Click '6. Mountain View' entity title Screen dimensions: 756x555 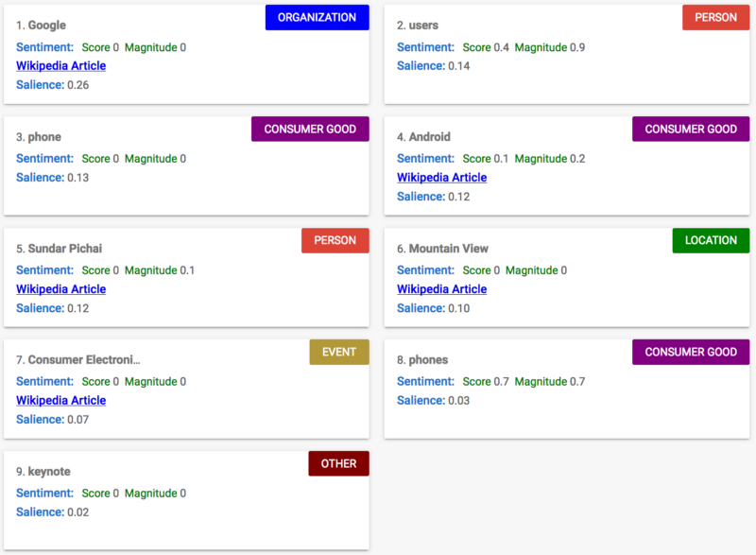pos(442,249)
